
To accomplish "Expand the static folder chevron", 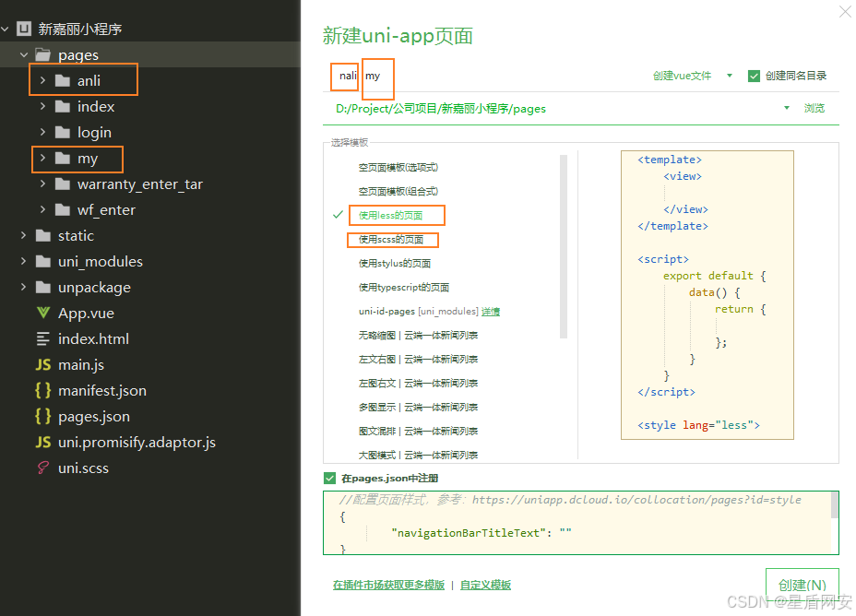I will (23, 235).
